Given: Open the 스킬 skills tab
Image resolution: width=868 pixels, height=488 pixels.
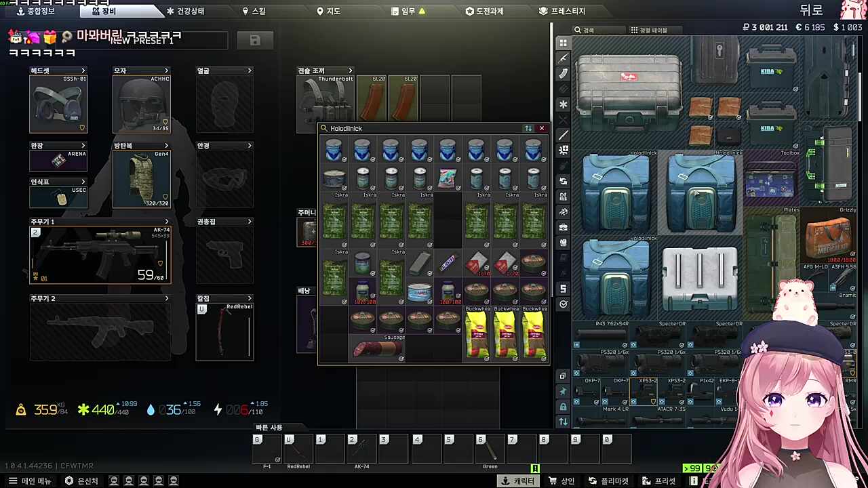Looking at the screenshot, I should click(x=254, y=11).
